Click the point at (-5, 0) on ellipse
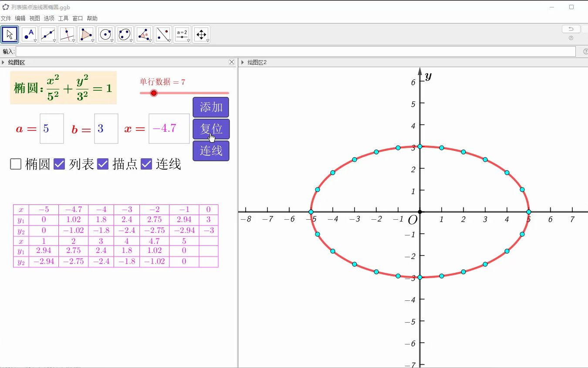The width and height of the screenshot is (588, 368). coord(311,212)
